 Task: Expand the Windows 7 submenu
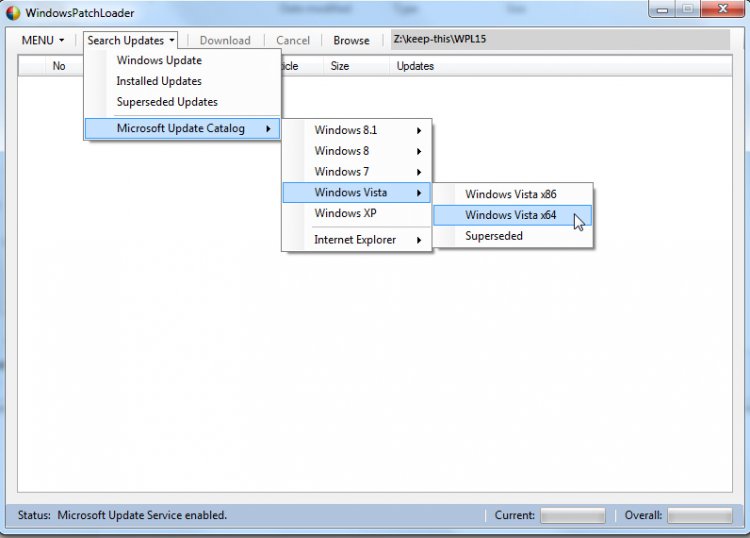[x=357, y=171]
